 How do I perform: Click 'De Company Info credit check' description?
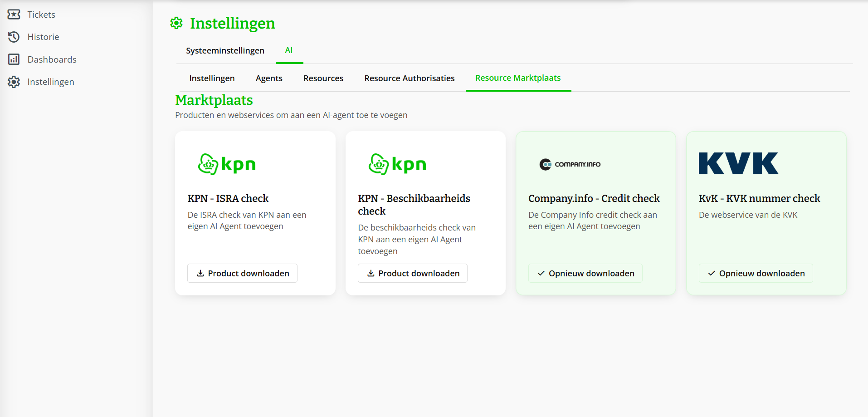[x=593, y=221]
